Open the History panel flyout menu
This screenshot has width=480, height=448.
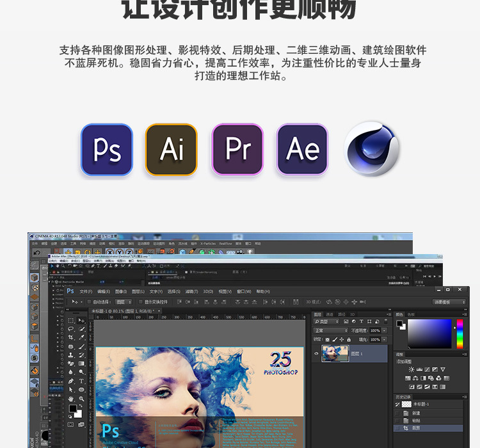click(465, 397)
